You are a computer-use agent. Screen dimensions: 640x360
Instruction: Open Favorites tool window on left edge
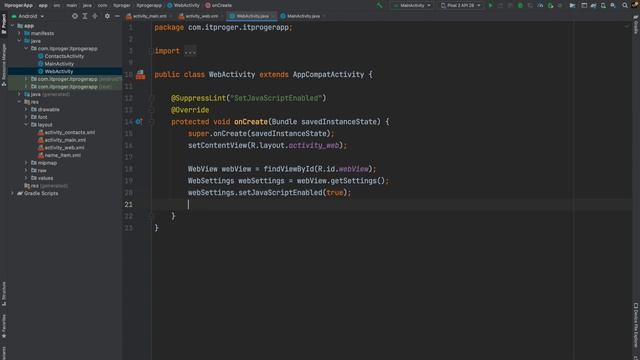[4, 326]
